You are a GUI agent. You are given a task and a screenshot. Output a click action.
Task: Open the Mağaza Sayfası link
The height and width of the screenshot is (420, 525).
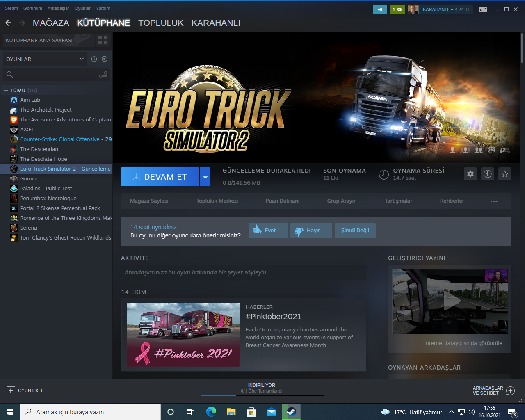tap(149, 201)
